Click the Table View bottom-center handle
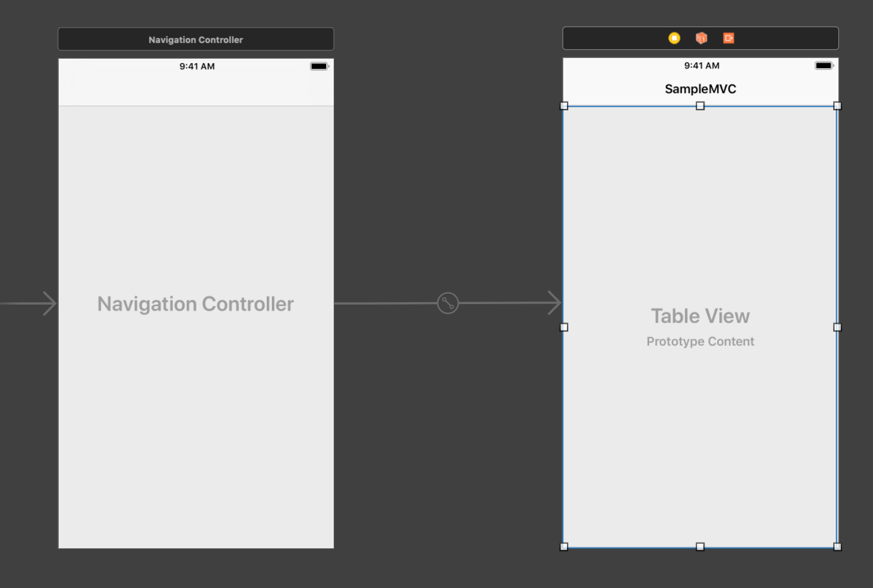This screenshot has width=873, height=588. (700, 546)
